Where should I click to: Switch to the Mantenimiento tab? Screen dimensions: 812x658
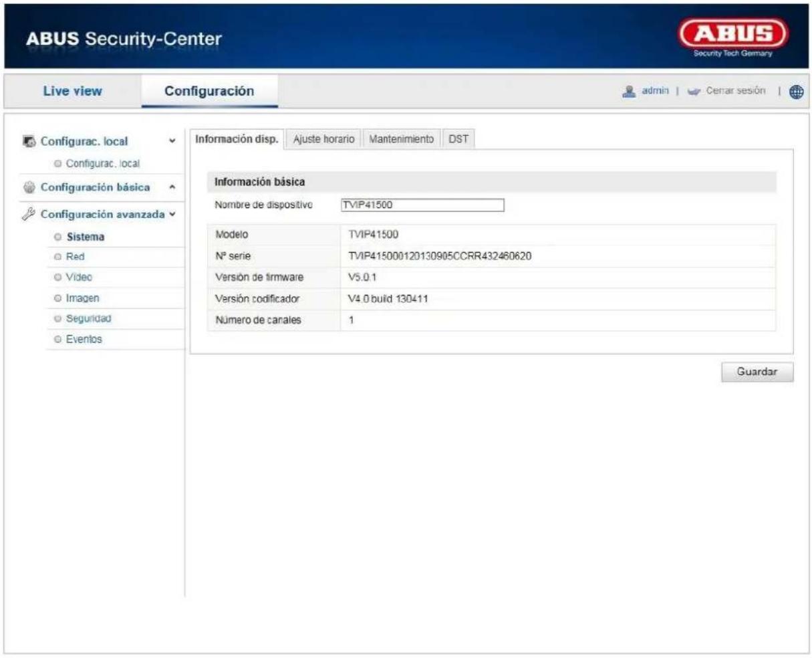(401, 139)
